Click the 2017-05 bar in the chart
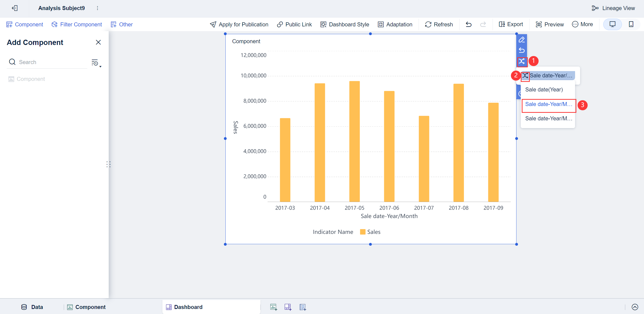 pos(354,141)
